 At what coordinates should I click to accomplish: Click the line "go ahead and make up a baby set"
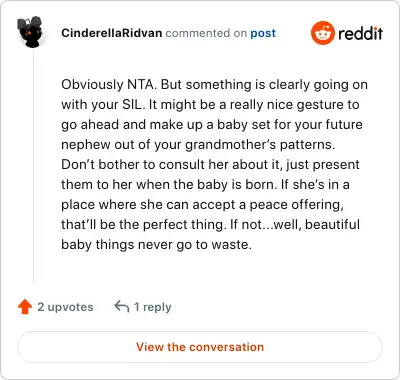(212, 125)
